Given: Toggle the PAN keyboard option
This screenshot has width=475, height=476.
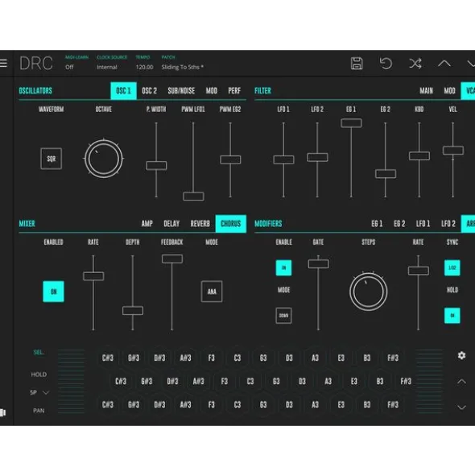Looking at the screenshot, I should pos(39,411).
